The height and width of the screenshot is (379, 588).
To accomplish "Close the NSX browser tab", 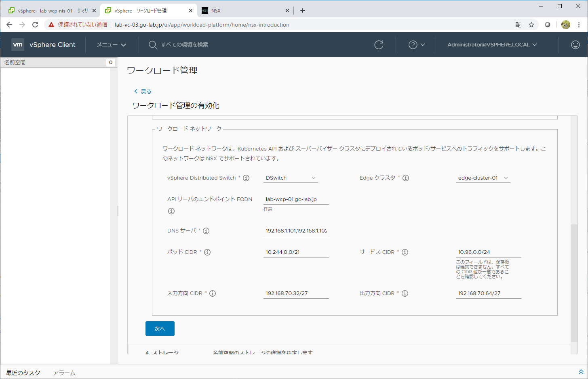I will click(x=287, y=11).
